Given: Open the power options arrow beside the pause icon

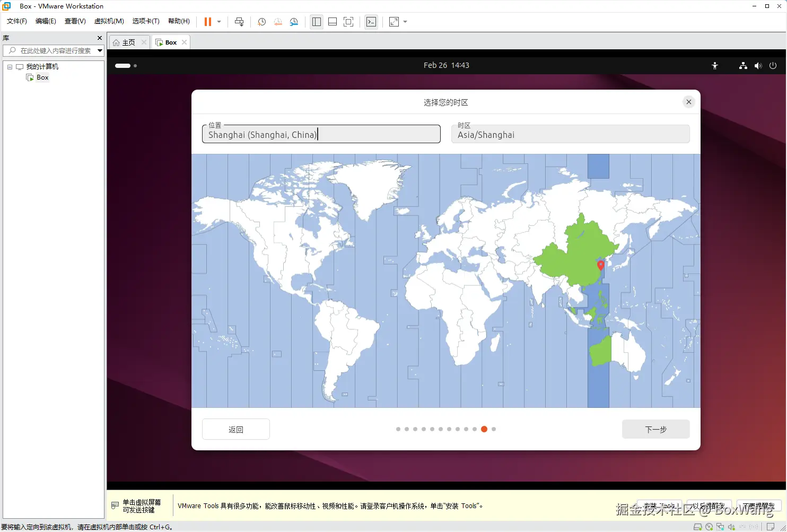Looking at the screenshot, I should pos(219,22).
